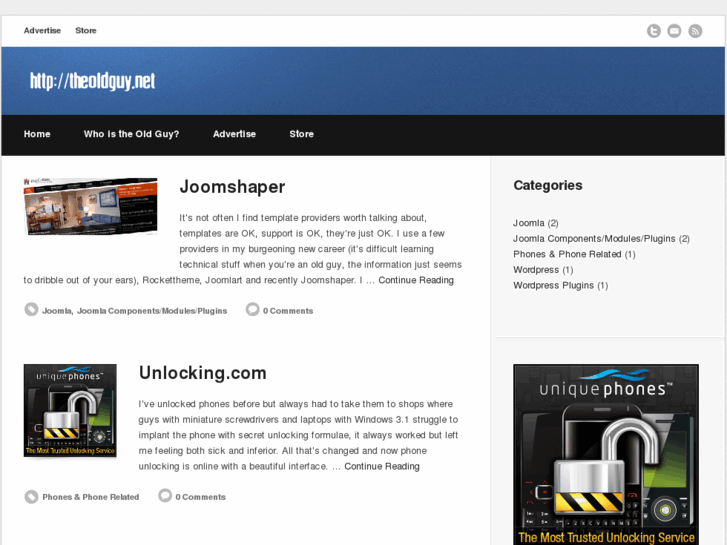Click the Unlocking.com post thumbnail
Viewport: 727px width, 545px height.
[x=70, y=410]
